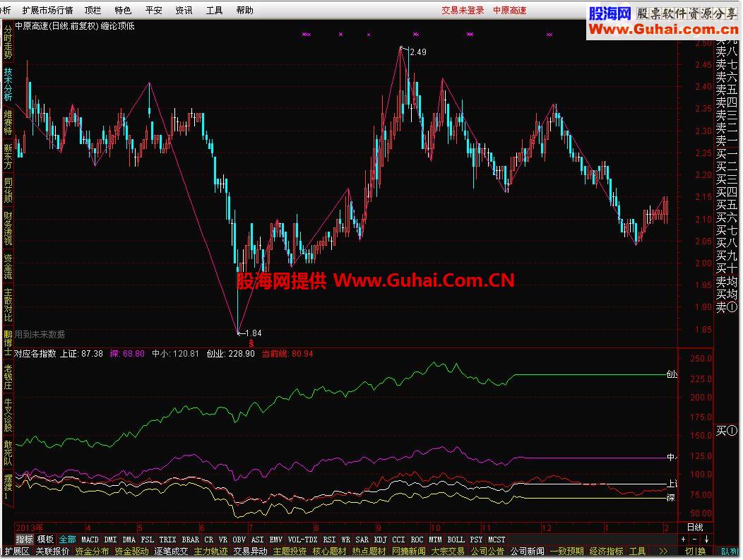Image resolution: width=743 pixels, height=560 pixels.
Task: Click the minus zoom-out icon
Action: [x=695, y=539]
